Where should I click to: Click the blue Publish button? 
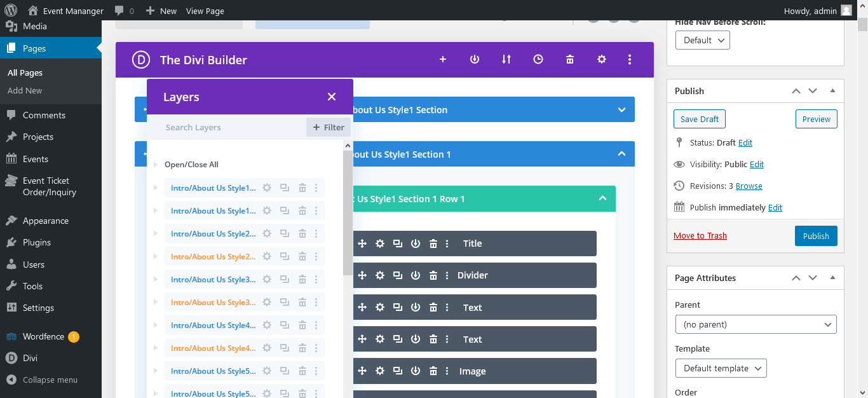(816, 236)
